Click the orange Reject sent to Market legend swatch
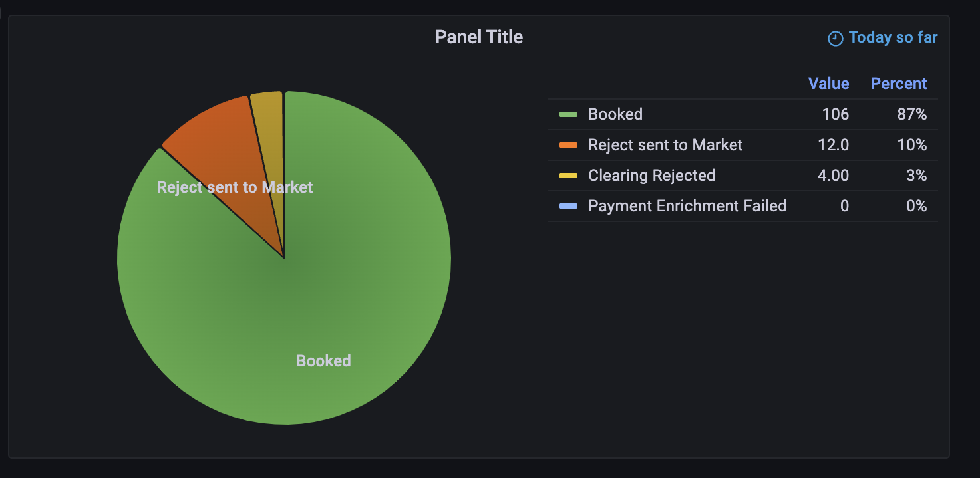The image size is (980, 478). [x=568, y=145]
